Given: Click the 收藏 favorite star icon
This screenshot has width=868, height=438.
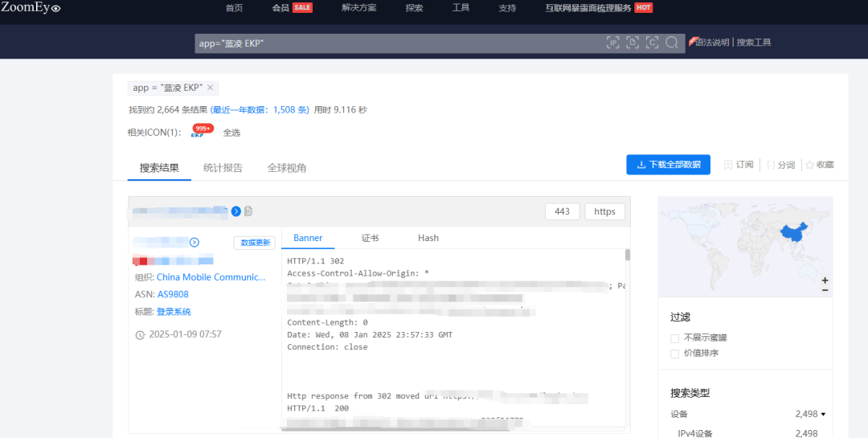Looking at the screenshot, I should pyautogui.click(x=809, y=165).
